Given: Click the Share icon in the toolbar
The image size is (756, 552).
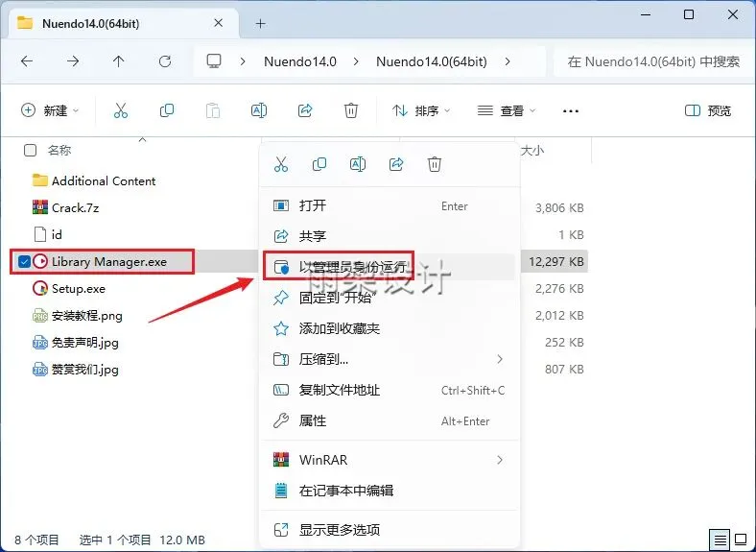Looking at the screenshot, I should [x=305, y=110].
